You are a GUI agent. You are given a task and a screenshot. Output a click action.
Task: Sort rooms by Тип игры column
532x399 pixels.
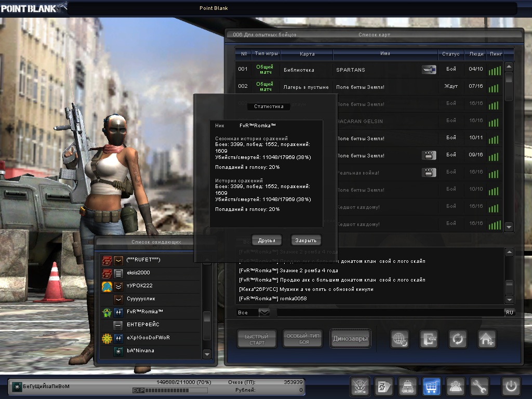pyautogui.click(x=267, y=54)
